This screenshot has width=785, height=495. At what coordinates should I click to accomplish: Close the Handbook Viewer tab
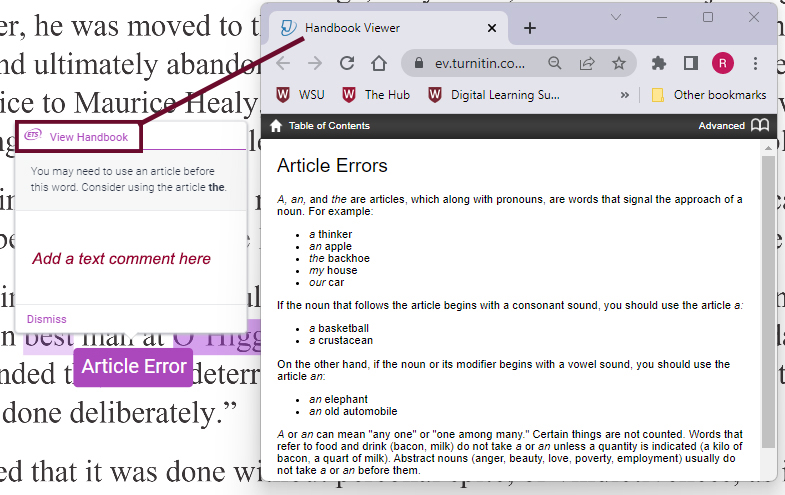493,28
